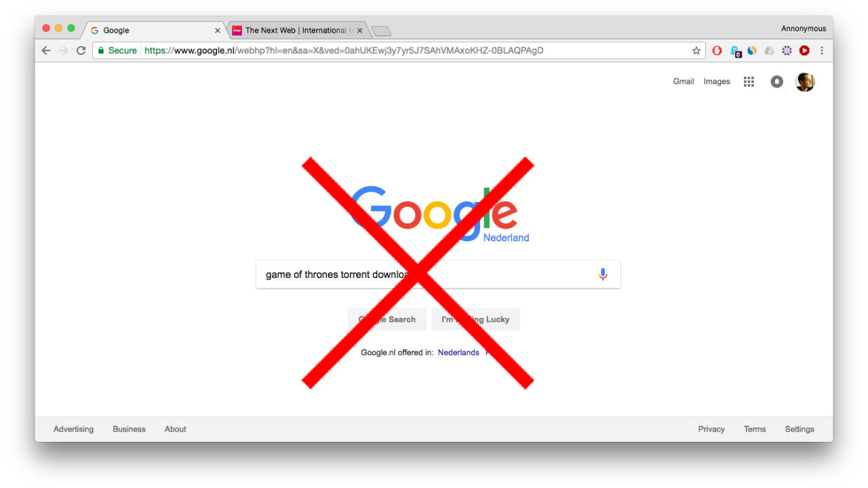868x488 pixels.
Task: Open the Chrome three-dot menu
Action: pos(822,51)
